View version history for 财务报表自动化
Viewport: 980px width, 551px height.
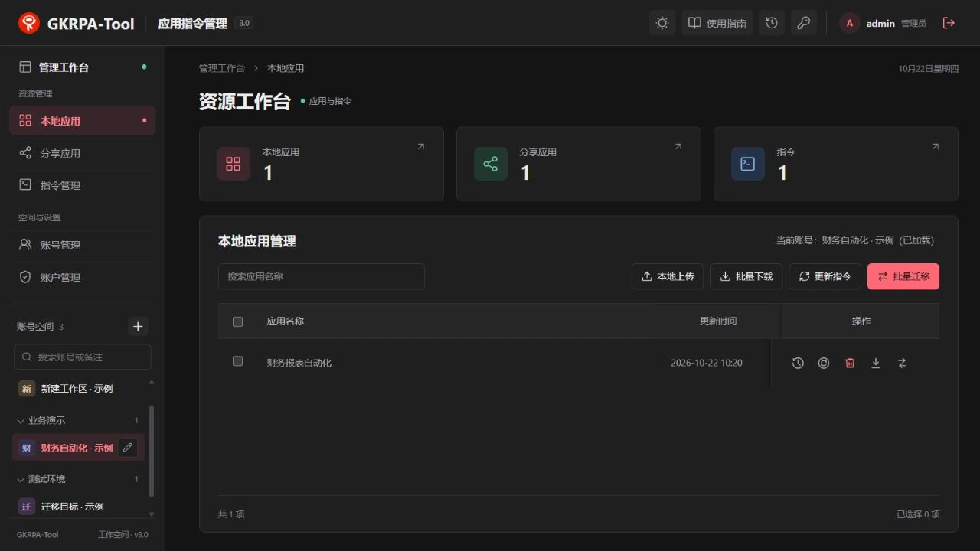pos(798,364)
